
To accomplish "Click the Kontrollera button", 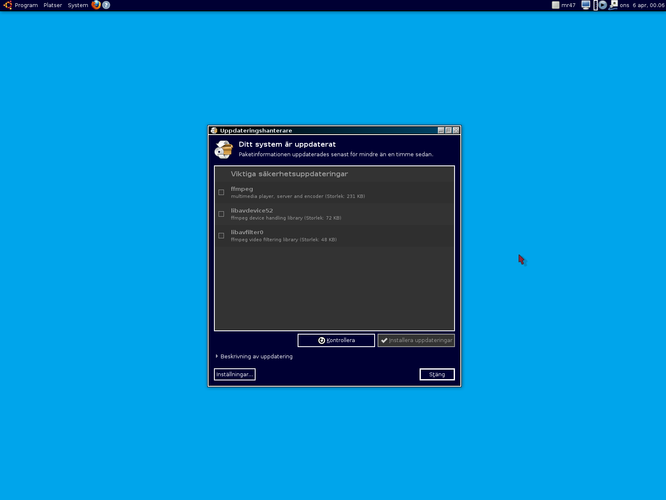I will tap(336, 340).
